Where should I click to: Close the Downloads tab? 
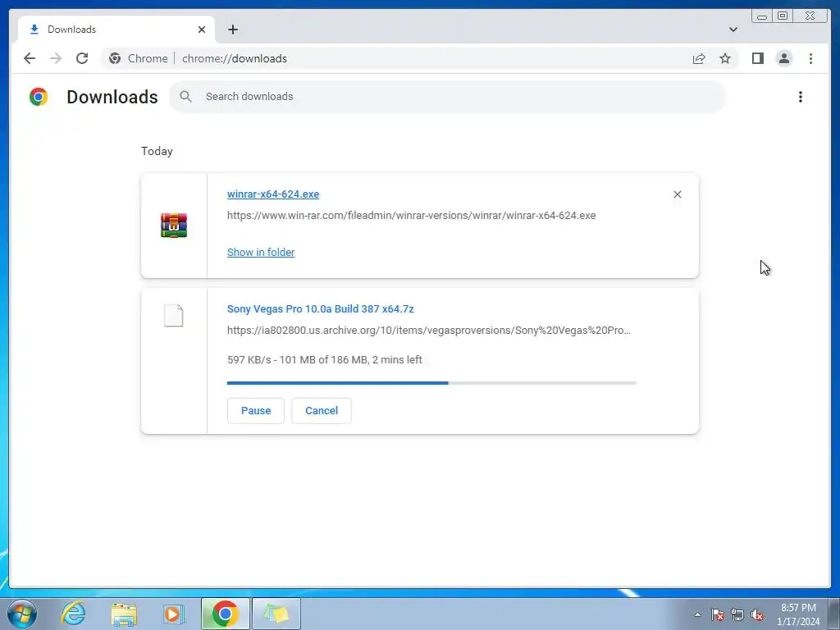coord(202,30)
